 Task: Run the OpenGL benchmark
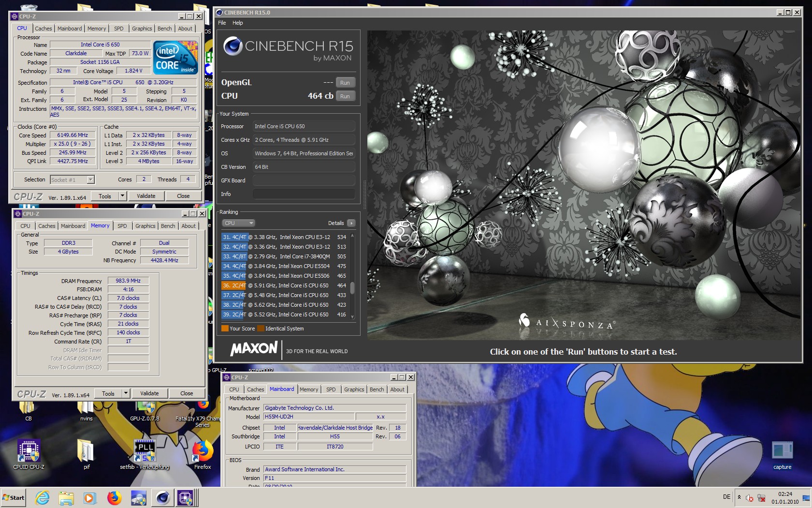pyautogui.click(x=345, y=83)
